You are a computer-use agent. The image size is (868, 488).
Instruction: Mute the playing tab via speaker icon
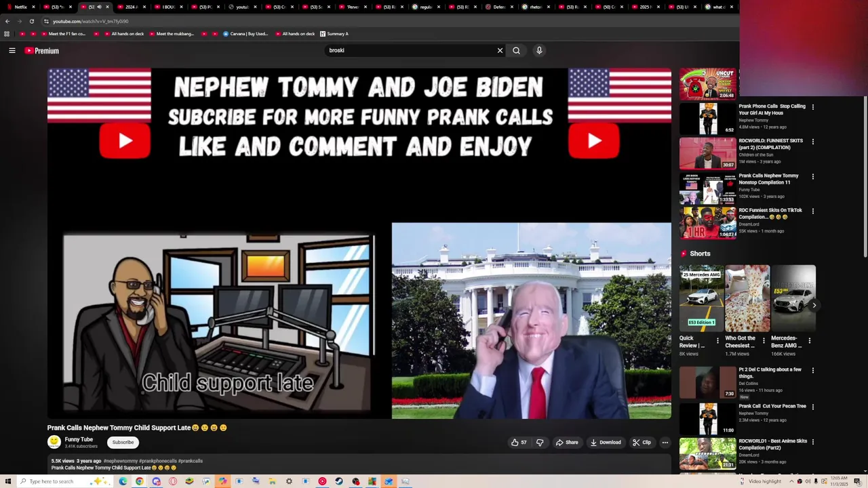pos(99,7)
